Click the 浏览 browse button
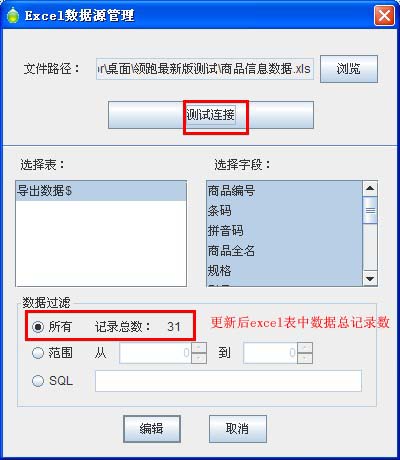This screenshot has width=400, height=460. click(349, 69)
